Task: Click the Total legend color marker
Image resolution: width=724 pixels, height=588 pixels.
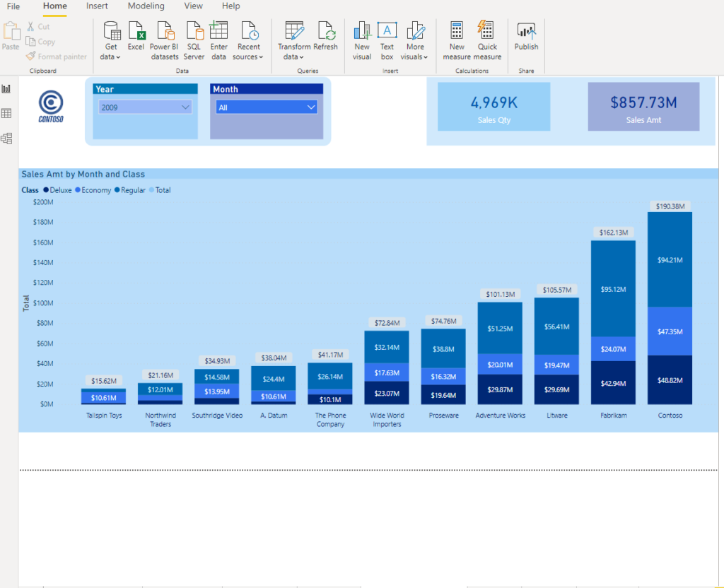Action: point(151,189)
